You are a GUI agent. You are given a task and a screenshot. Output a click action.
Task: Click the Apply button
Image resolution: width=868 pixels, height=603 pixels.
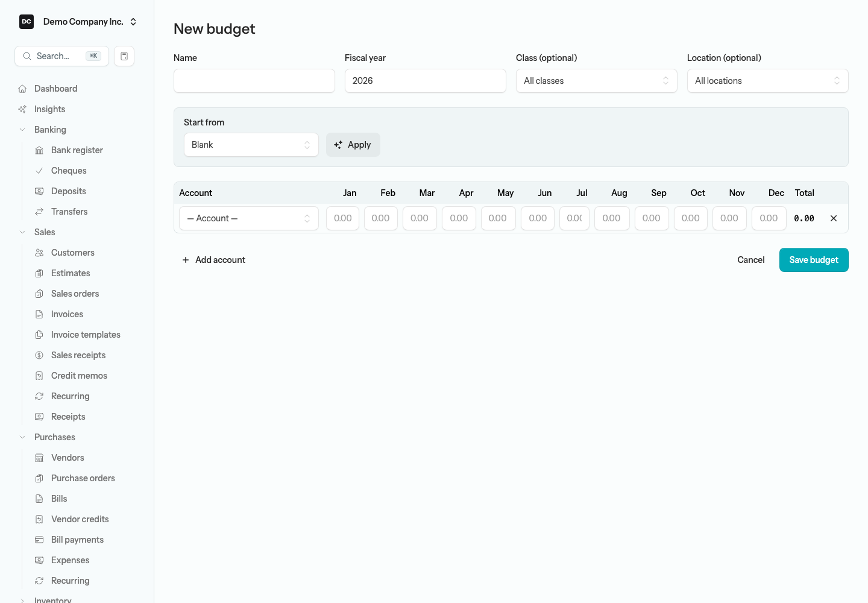point(353,145)
